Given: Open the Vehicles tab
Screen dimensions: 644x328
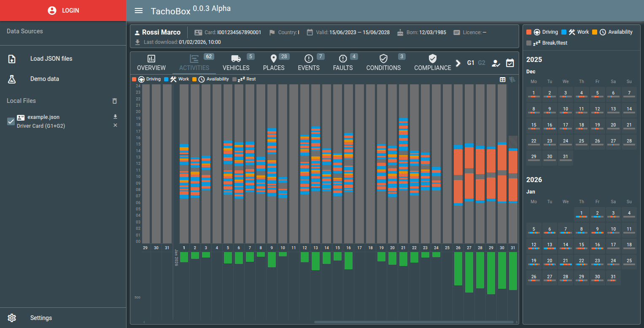Looking at the screenshot, I should [x=236, y=63].
